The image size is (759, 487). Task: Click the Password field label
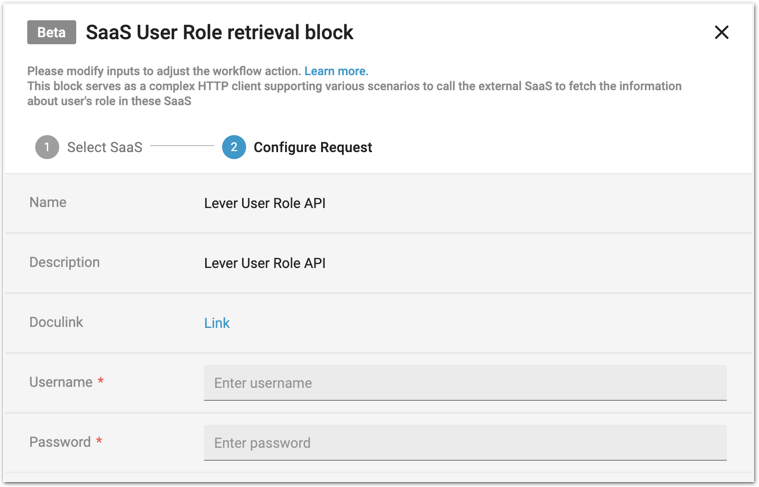click(60, 442)
